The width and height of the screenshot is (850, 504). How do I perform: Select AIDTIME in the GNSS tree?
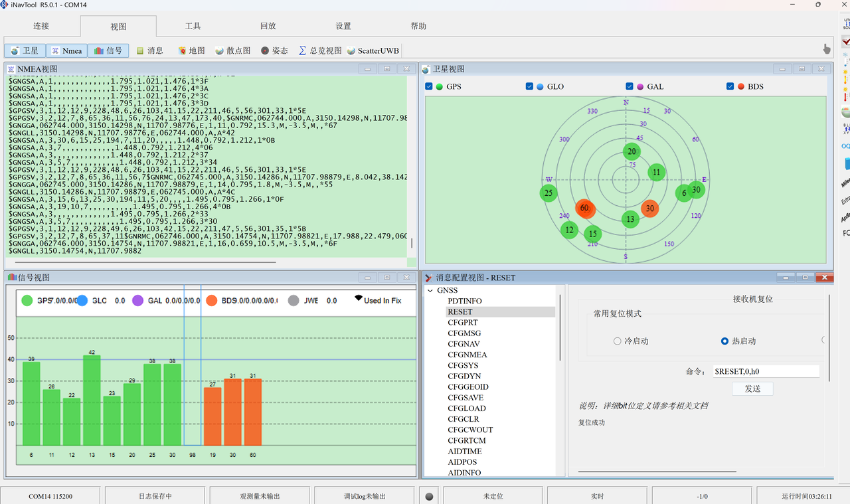[x=465, y=452]
